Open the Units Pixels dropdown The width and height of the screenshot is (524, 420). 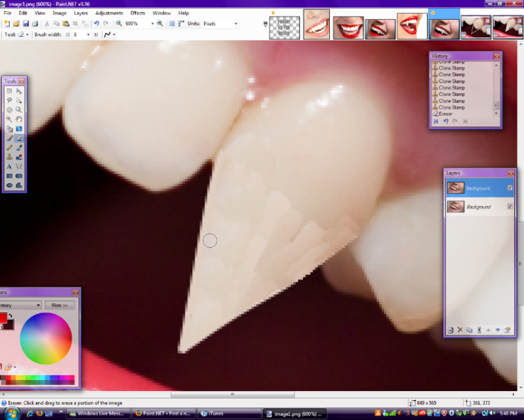[x=236, y=24]
